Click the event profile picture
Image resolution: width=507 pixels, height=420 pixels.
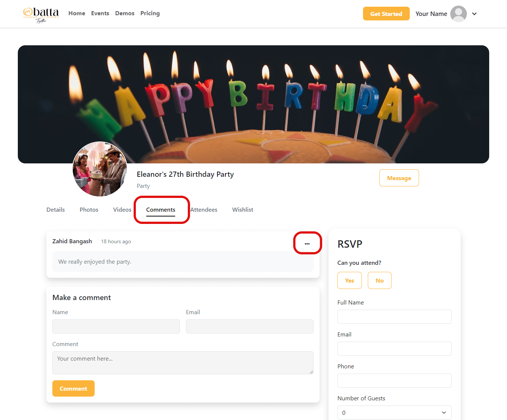pyautogui.click(x=100, y=169)
